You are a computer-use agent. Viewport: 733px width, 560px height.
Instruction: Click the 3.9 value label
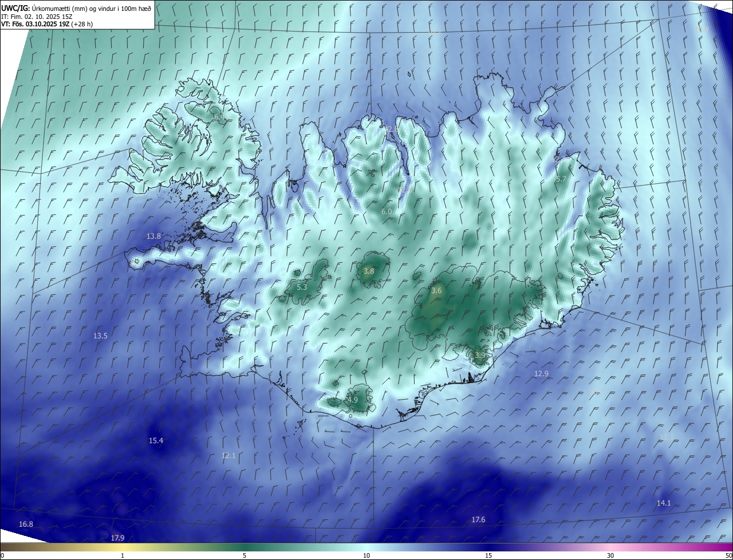click(x=480, y=356)
